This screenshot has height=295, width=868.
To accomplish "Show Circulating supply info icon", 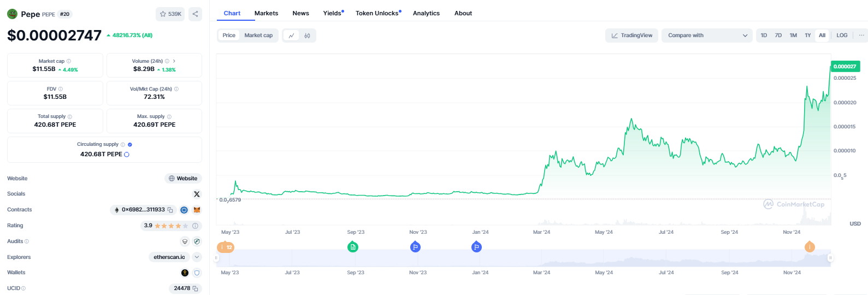I will [123, 145].
